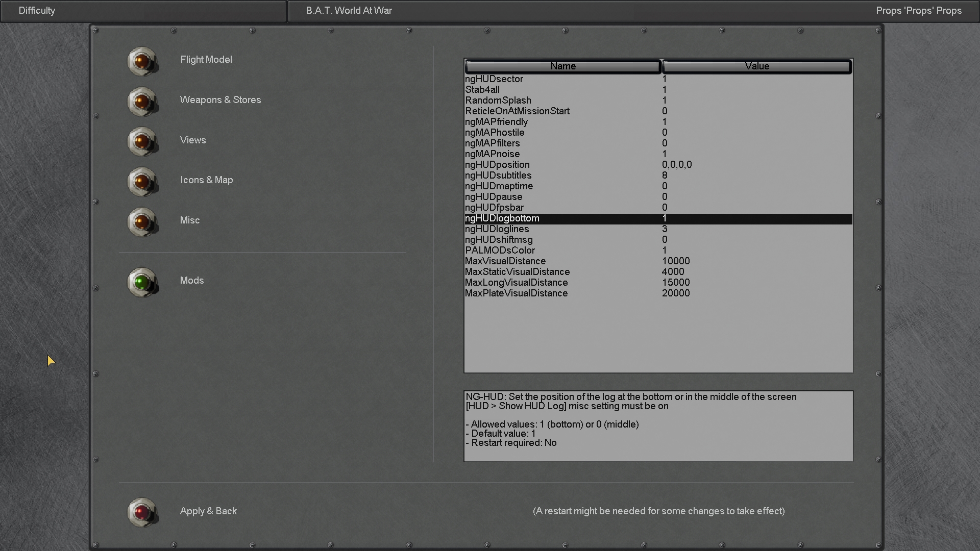Screen dimensions: 980x551
Task: Click the Value column header
Action: coord(756,66)
